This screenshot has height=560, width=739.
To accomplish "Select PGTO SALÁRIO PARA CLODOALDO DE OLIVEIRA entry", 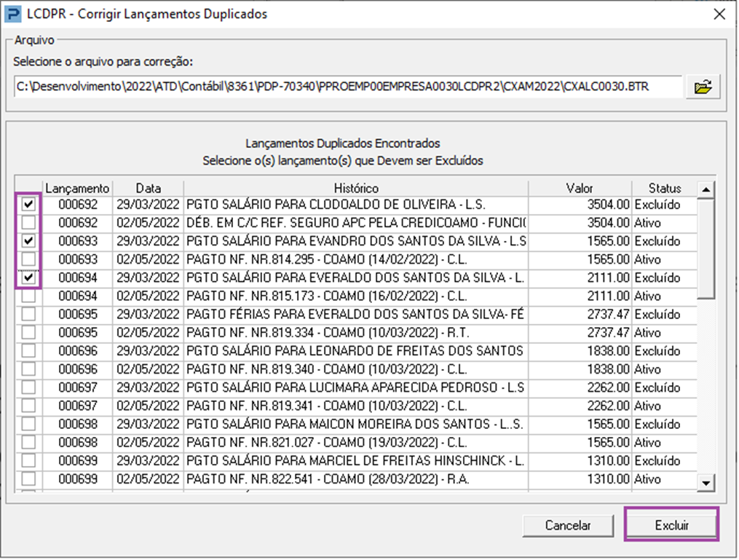I will pos(356,205).
